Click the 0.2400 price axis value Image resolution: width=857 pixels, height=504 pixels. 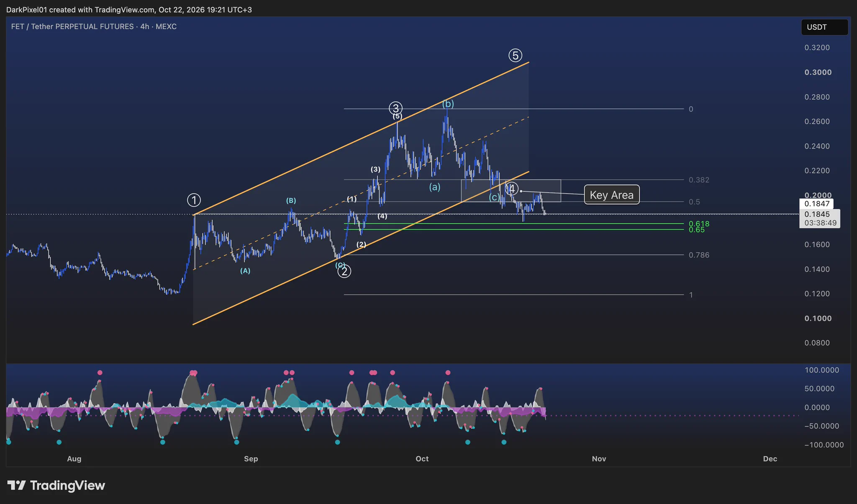[817, 146]
